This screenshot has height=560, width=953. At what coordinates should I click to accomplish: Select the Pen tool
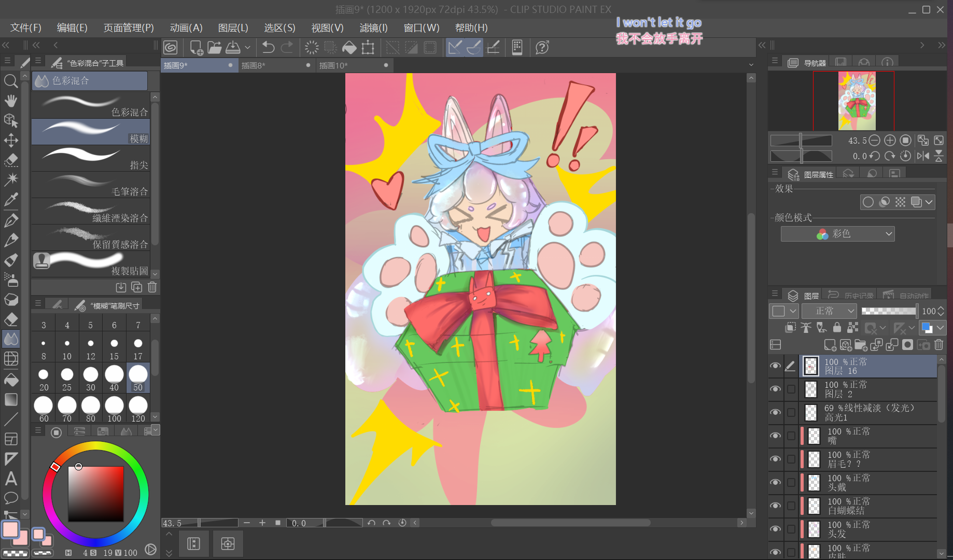11,220
